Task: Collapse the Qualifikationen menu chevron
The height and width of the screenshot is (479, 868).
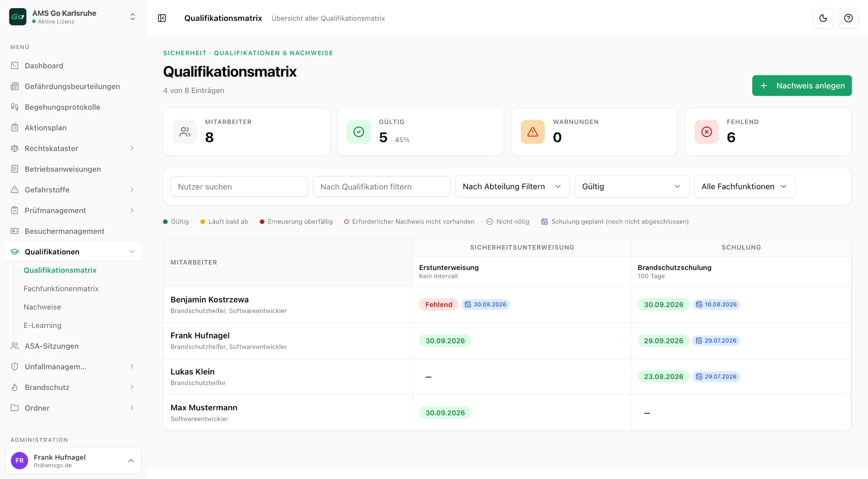Action: pos(132,251)
